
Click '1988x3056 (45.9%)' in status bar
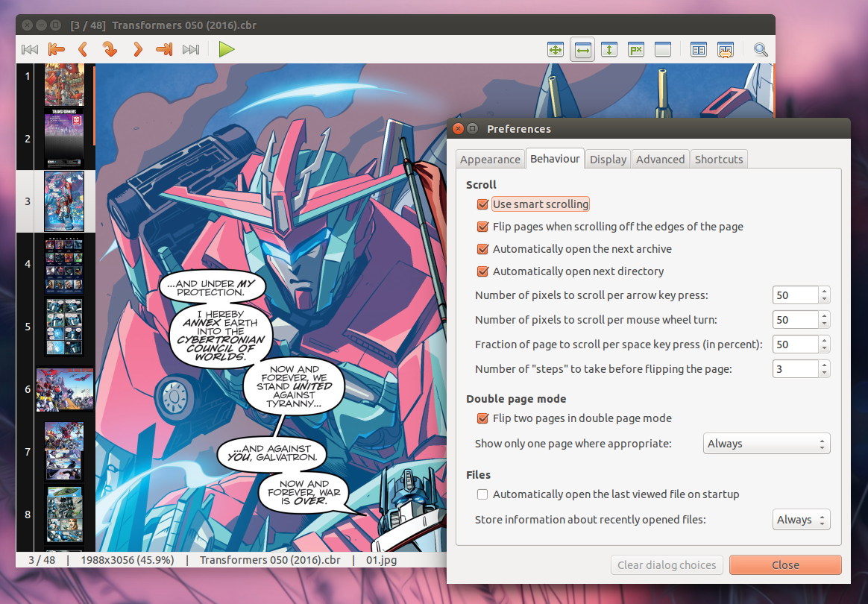(x=128, y=560)
